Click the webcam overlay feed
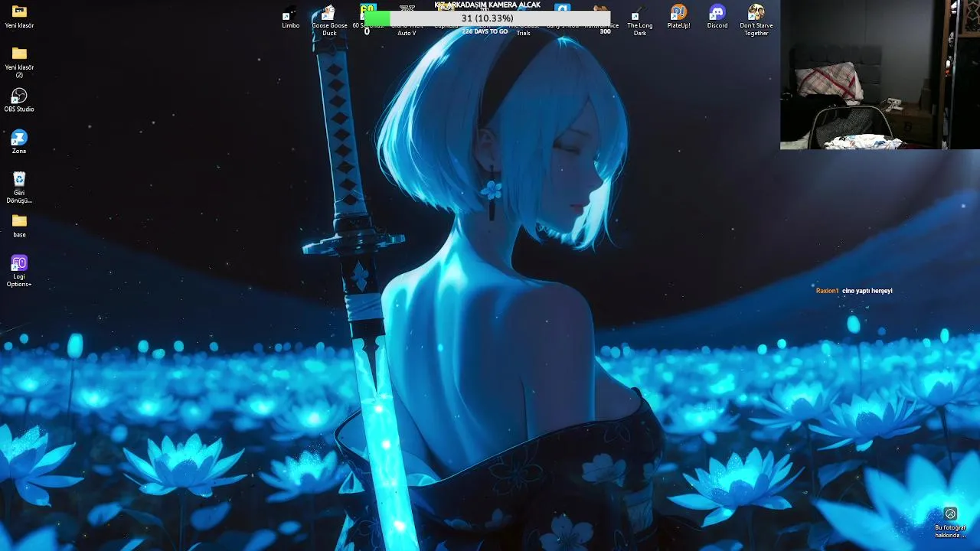This screenshot has width=980, height=551. point(880,74)
